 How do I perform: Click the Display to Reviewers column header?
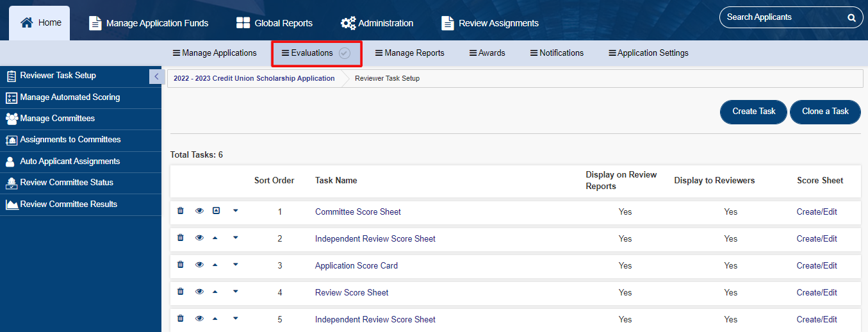[x=714, y=180]
